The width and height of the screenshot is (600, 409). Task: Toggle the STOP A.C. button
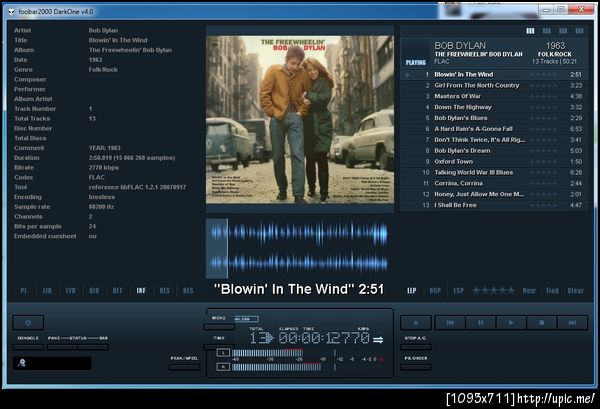click(416, 347)
